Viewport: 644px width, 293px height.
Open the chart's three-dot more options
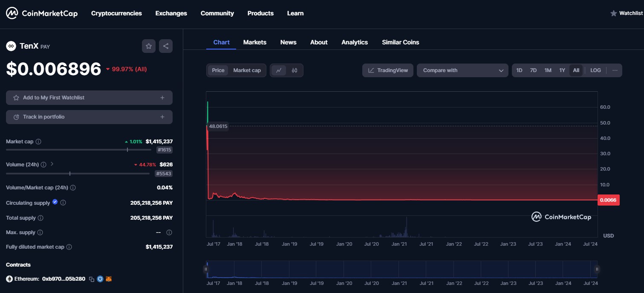(615, 70)
